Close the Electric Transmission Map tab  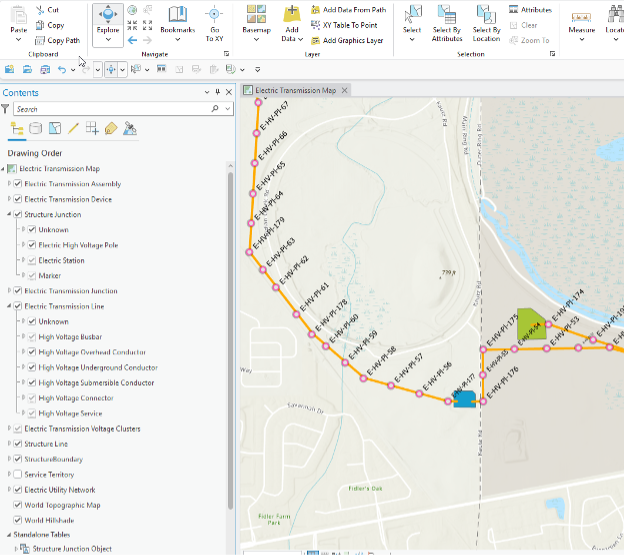click(x=345, y=90)
